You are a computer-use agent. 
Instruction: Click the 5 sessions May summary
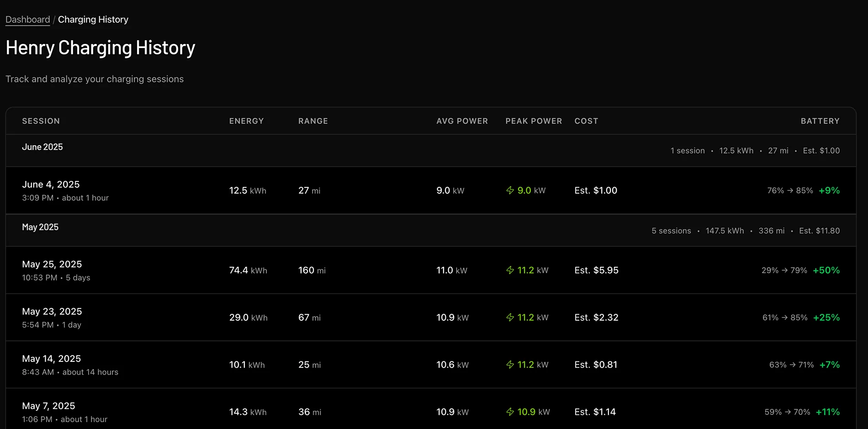pos(671,231)
